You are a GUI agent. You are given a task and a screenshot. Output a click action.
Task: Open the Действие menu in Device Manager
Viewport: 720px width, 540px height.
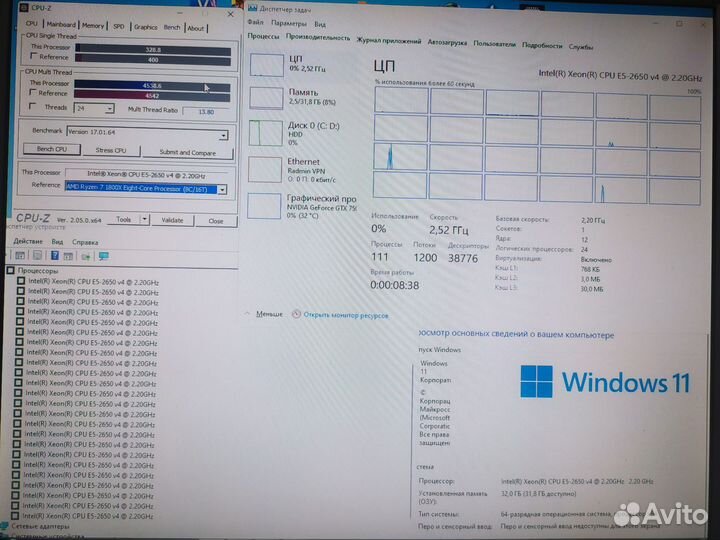click(x=28, y=241)
